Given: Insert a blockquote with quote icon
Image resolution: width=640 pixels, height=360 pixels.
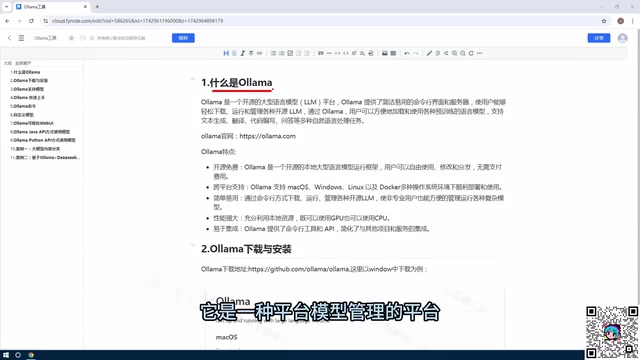Looking at the screenshot, I should click(321, 53).
